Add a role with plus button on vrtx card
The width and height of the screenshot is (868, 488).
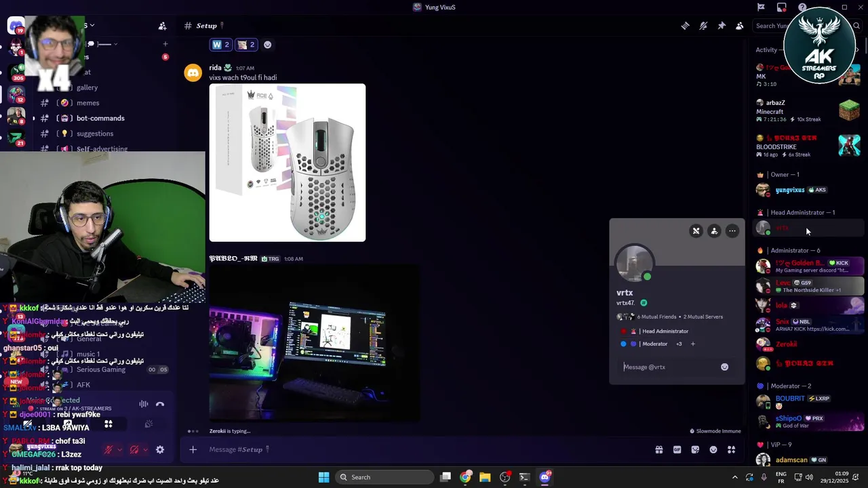click(x=692, y=344)
